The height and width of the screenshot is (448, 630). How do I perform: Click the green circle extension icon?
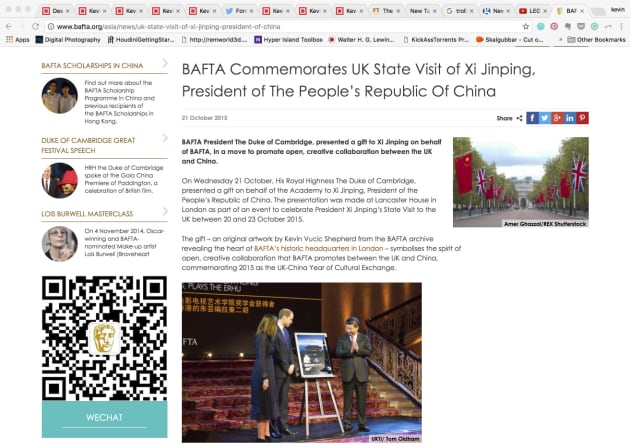point(594,27)
